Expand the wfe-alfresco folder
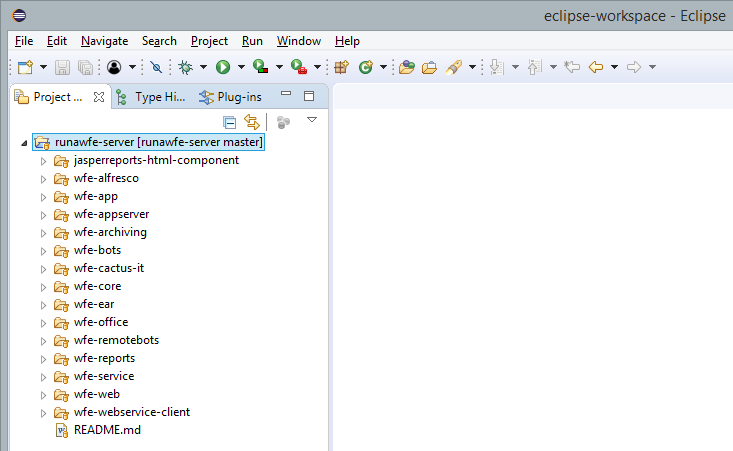This screenshot has height=451, width=733. pyautogui.click(x=43, y=179)
